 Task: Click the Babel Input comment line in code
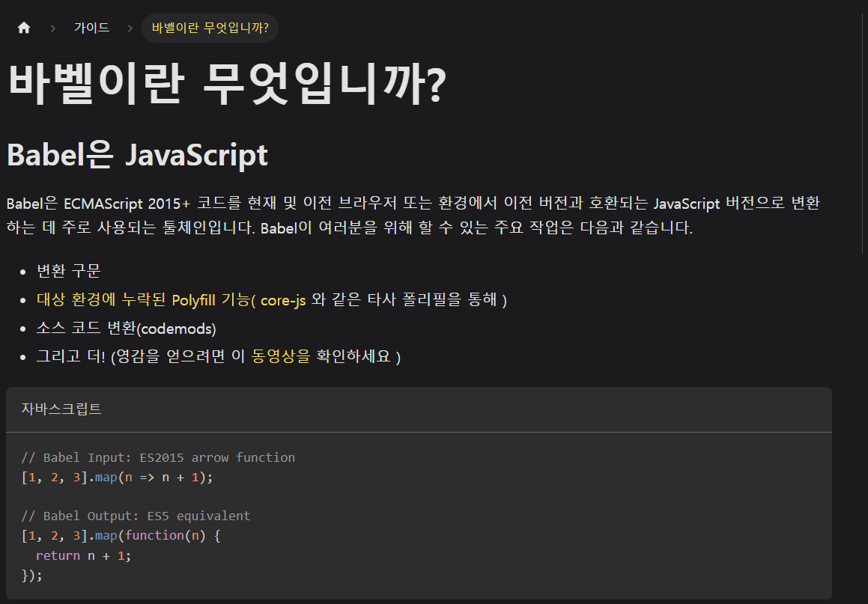pos(158,457)
